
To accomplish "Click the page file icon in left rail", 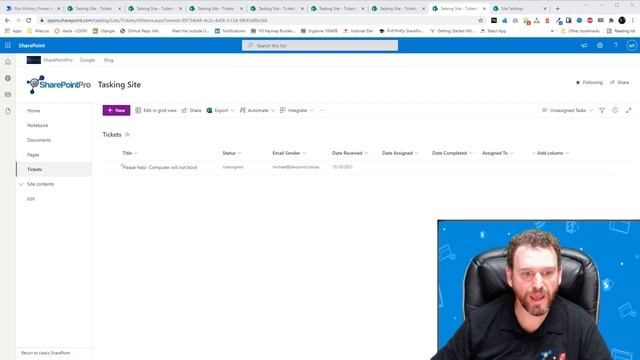I will point(8,111).
